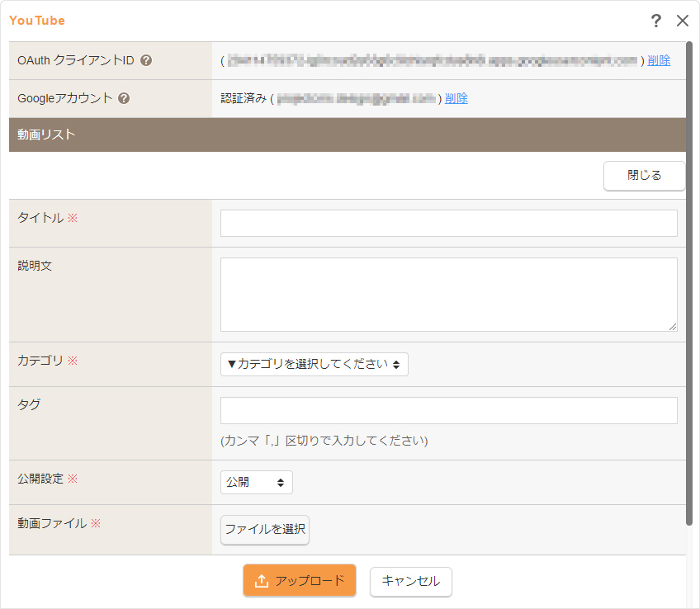Click the タグ field label
Image resolution: width=700 pixels, height=609 pixels.
29,404
